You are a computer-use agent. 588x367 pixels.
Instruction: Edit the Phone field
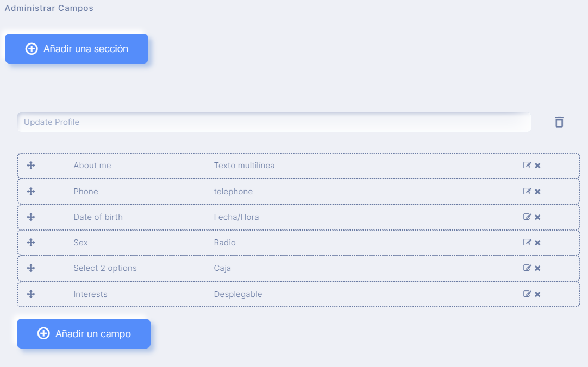point(527,191)
